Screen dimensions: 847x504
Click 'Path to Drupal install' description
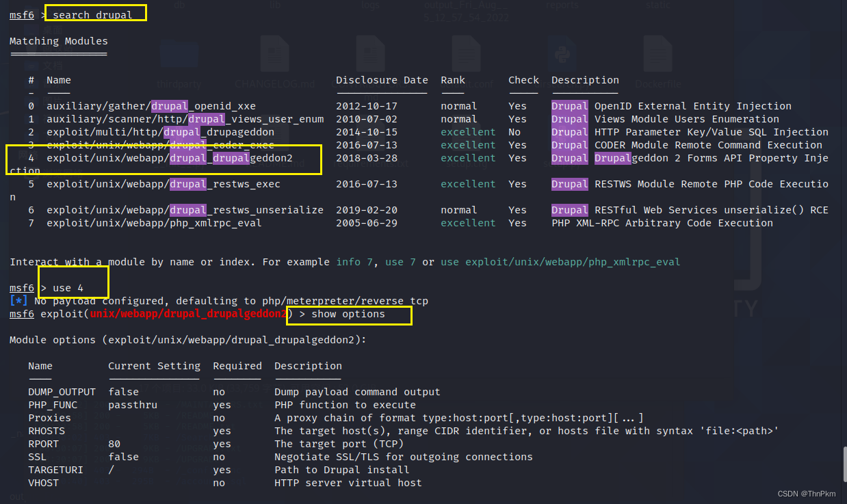point(342,470)
